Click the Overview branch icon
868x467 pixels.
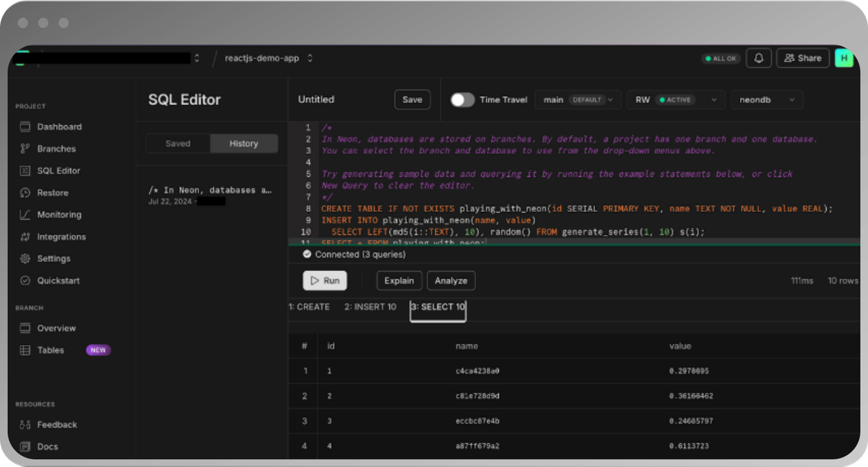tap(25, 328)
